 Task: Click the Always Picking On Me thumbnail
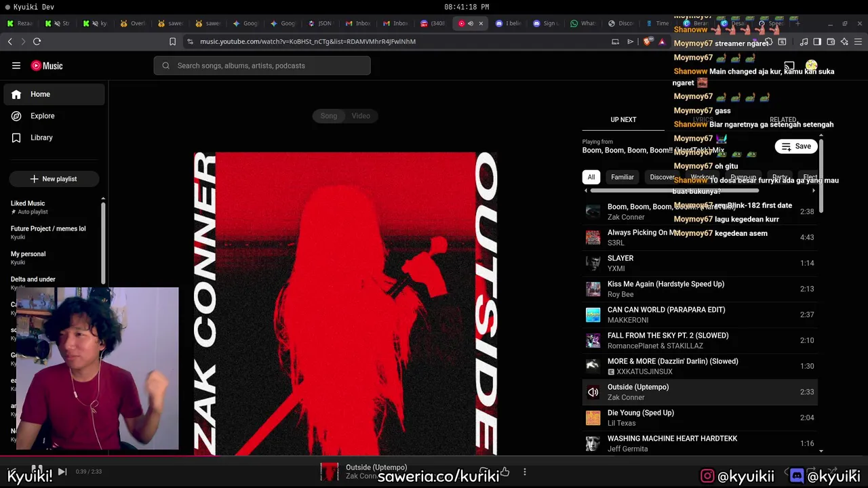click(593, 237)
